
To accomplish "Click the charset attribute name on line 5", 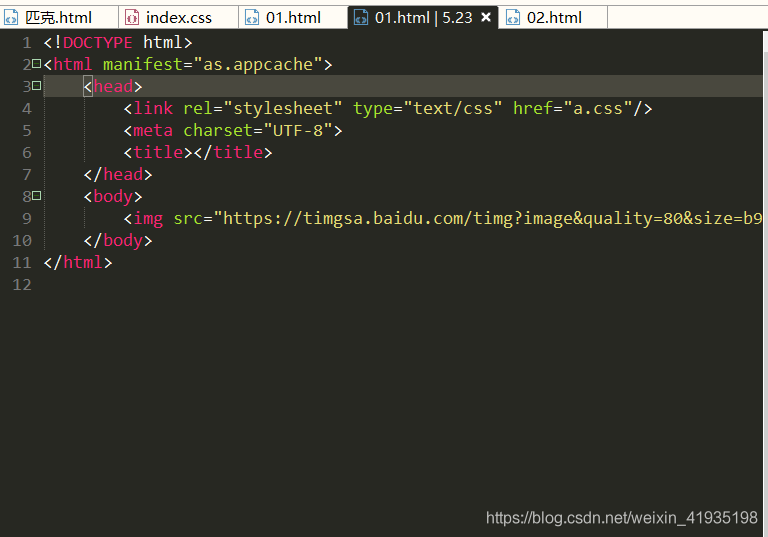I will pyautogui.click(x=218, y=130).
